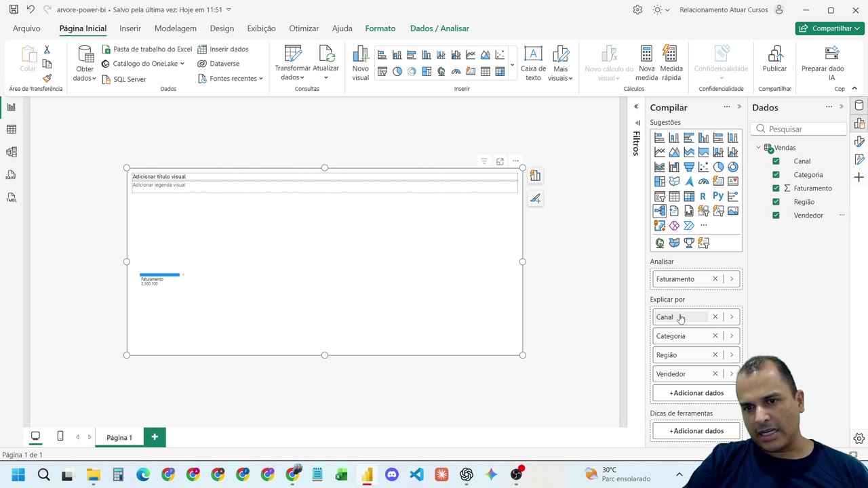Select the Python visual

pos(718,197)
